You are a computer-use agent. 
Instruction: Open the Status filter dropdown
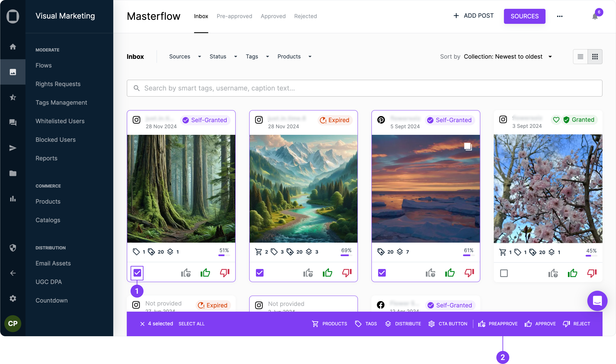223,57
